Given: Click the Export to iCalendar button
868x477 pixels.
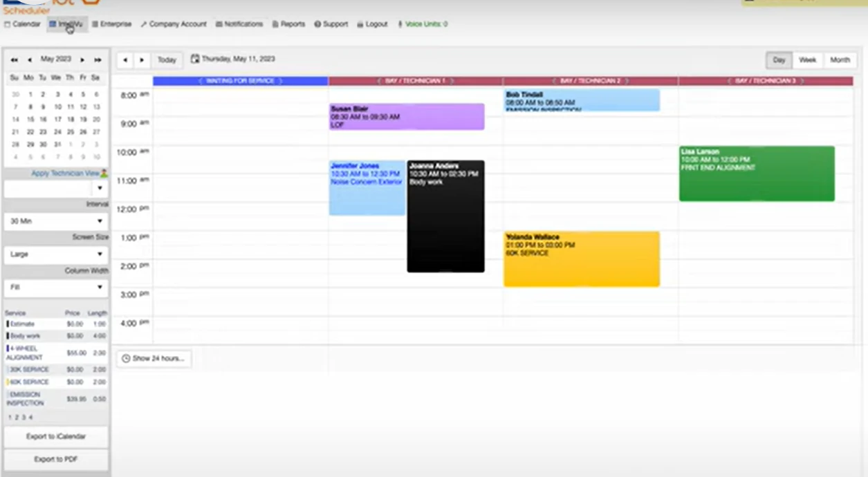Looking at the screenshot, I should tap(55, 437).
